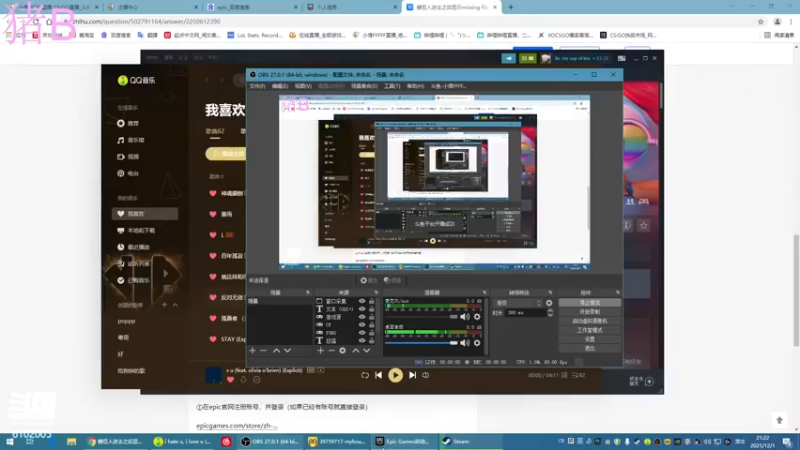The height and width of the screenshot is (450, 800).
Task: Toggle lock on 窗口采集 source
Action: pos(371,301)
